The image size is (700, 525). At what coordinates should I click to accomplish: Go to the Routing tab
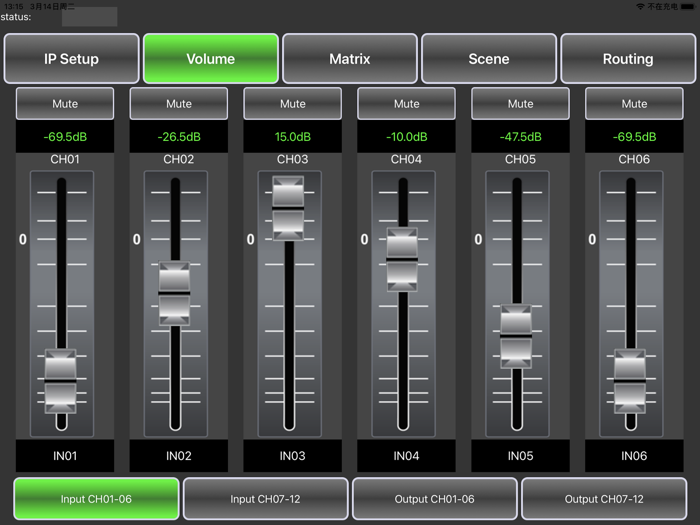tap(628, 59)
